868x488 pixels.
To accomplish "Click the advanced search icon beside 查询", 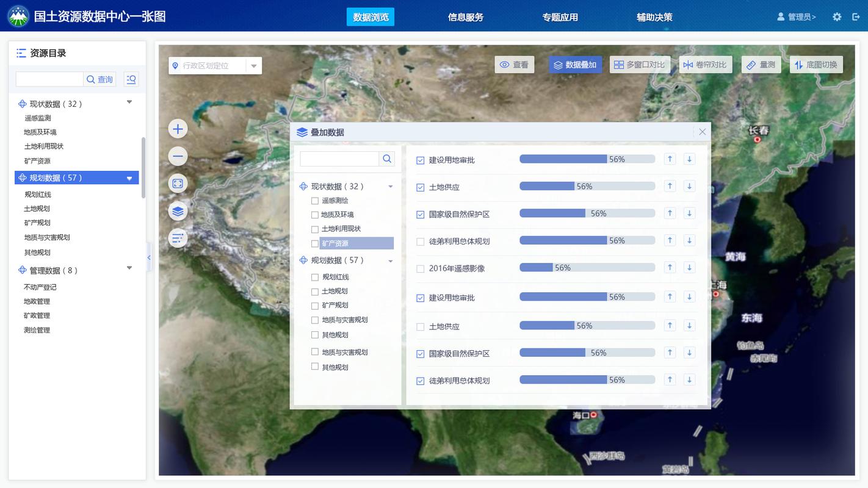I will pyautogui.click(x=131, y=79).
